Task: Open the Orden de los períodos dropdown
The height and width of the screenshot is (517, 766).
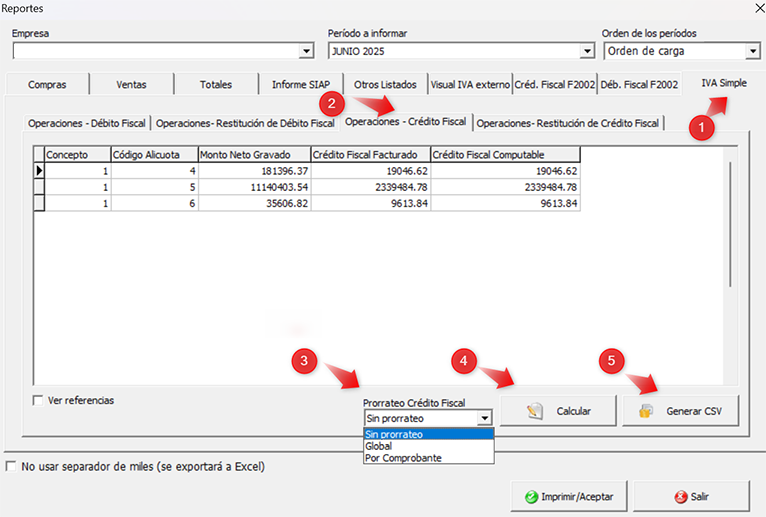Action: (x=752, y=51)
